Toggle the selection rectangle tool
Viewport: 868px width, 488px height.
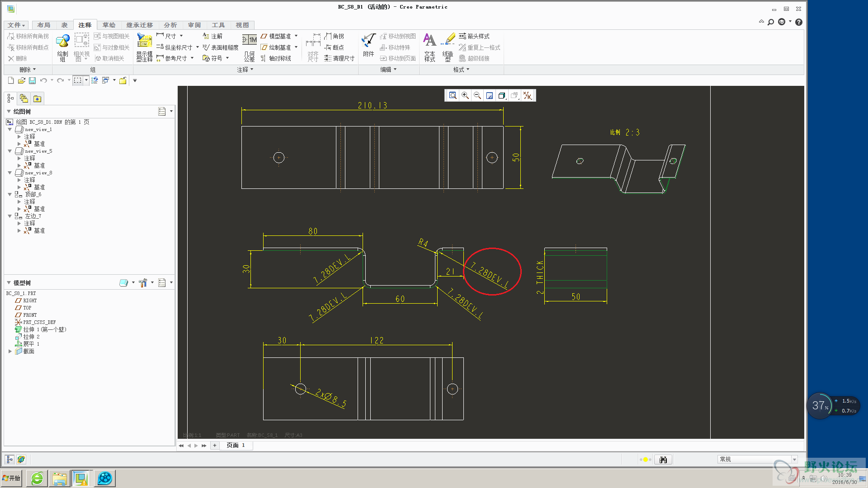coord(78,80)
